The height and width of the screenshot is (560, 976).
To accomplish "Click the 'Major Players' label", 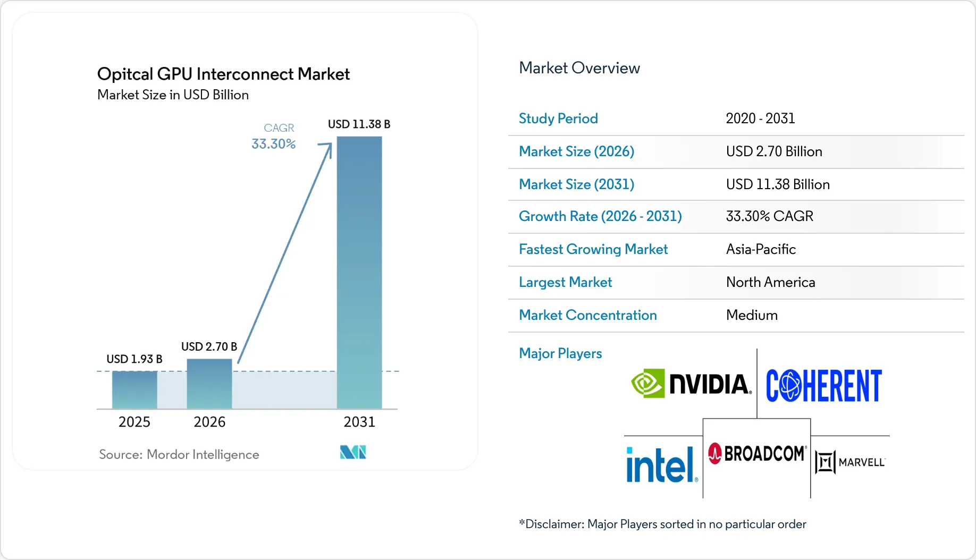I will 560,353.
